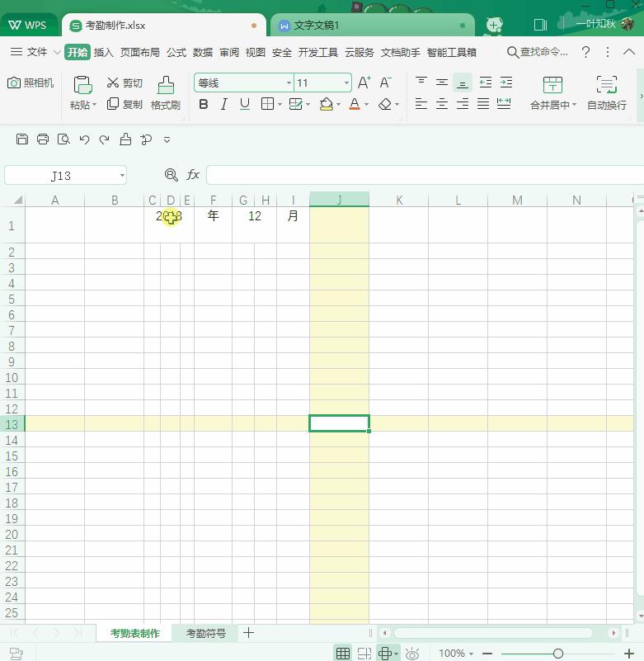This screenshot has width=644, height=661.
Task: Copy the selection using Copy icon
Action: [x=125, y=104]
